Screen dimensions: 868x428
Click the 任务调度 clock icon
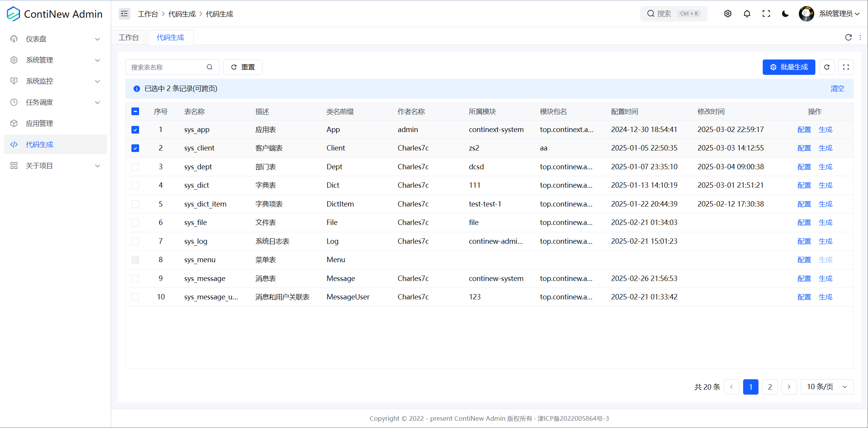tap(14, 102)
